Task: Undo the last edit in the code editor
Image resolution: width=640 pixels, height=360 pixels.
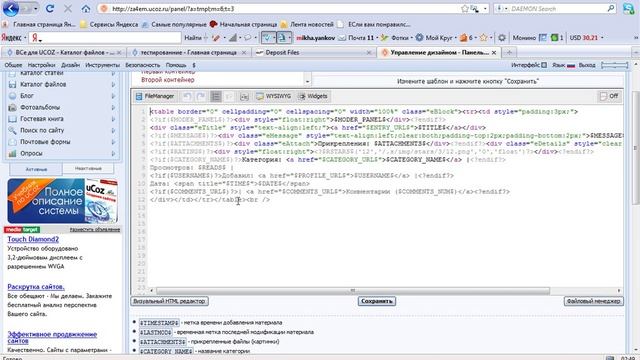Action: tap(187, 96)
